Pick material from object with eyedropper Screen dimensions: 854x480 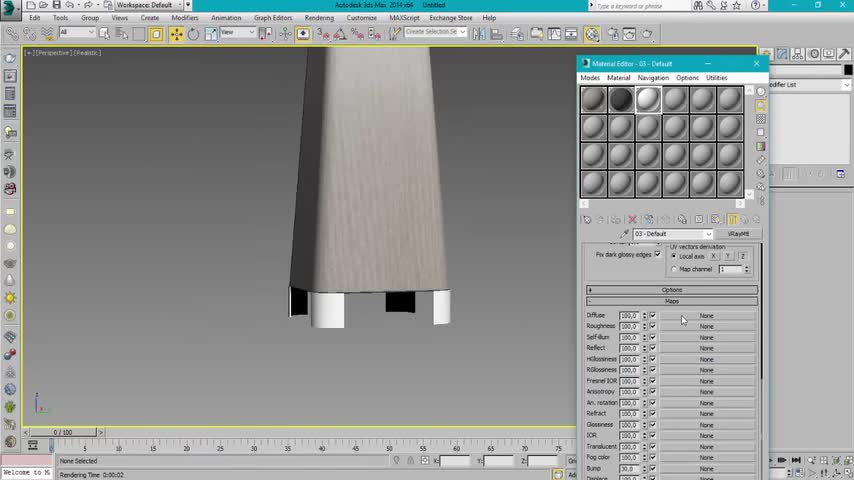click(x=625, y=234)
